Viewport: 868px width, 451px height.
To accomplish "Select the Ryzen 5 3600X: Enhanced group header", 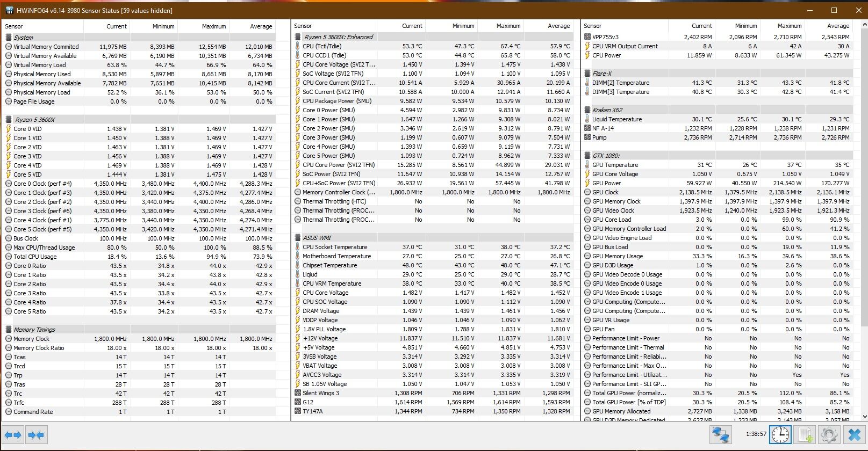I will point(433,37).
